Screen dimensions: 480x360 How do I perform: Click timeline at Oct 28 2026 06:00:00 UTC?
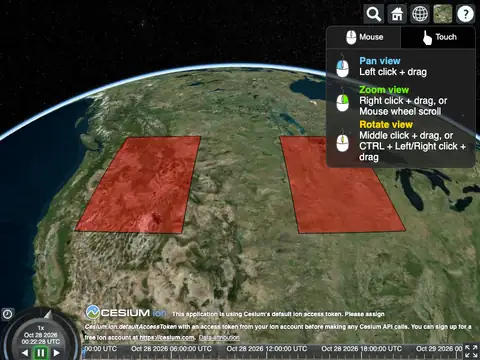tap(171, 349)
